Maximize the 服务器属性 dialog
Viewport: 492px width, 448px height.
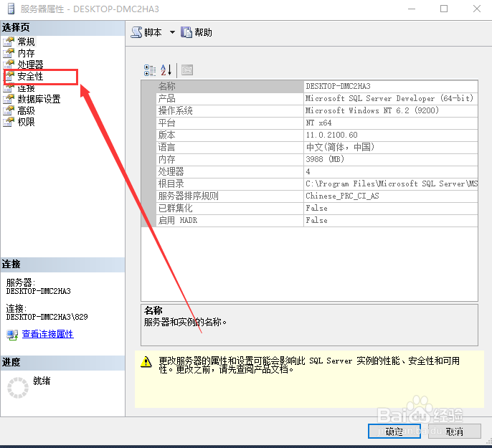point(444,9)
